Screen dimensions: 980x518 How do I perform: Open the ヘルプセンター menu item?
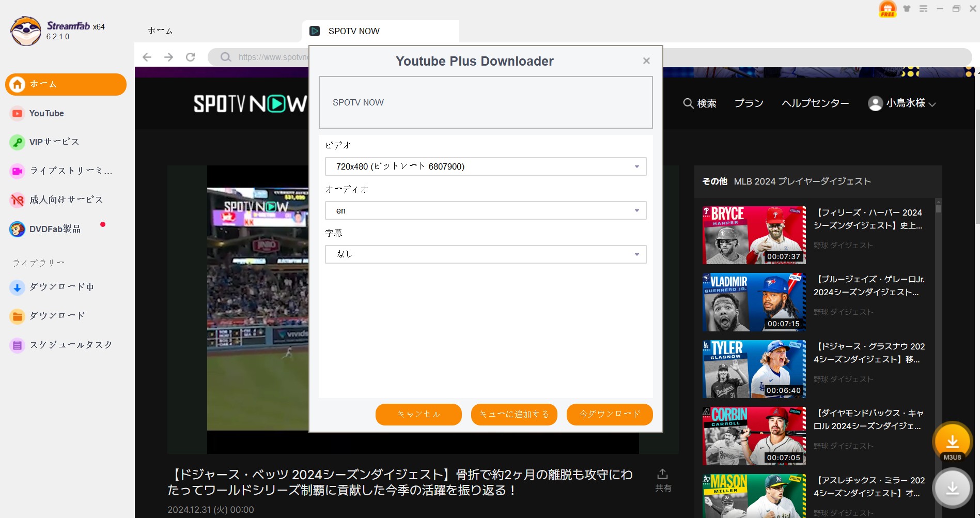tap(815, 103)
